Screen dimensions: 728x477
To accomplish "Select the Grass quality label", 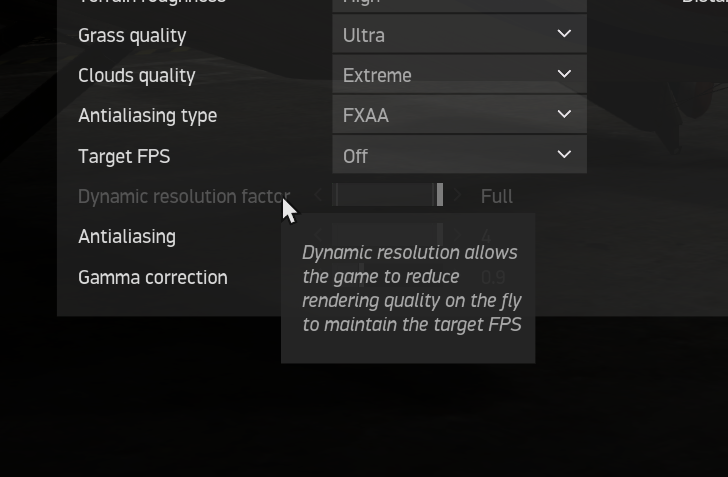I will coord(132,36).
